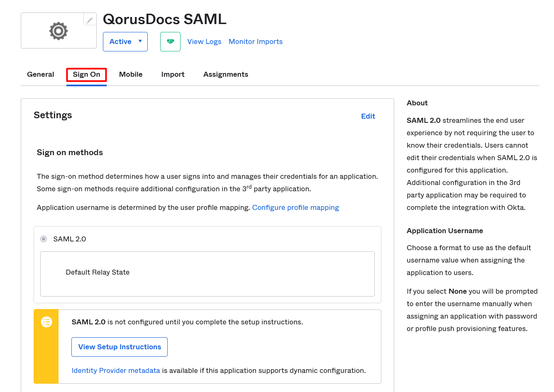The height and width of the screenshot is (392, 554).
Task: Click the Monitor Imports link
Action: coord(256,41)
